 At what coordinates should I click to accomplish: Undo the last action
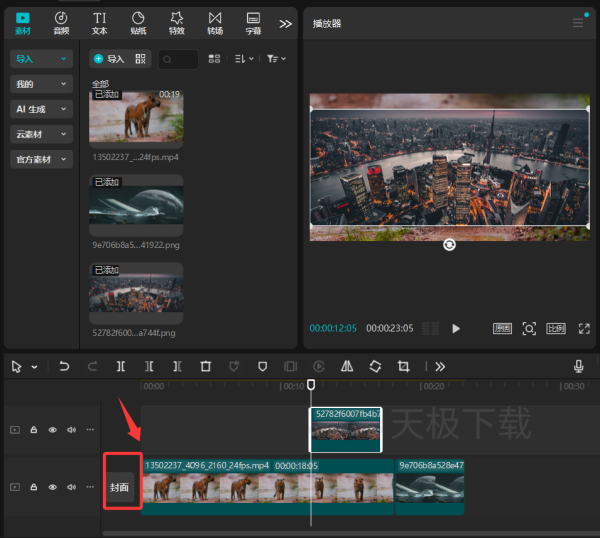click(x=64, y=367)
